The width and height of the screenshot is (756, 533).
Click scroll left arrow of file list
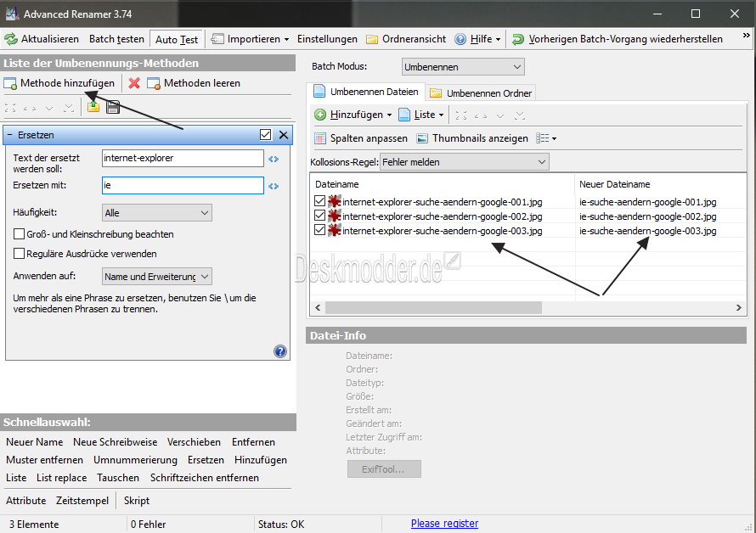[x=317, y=307]
